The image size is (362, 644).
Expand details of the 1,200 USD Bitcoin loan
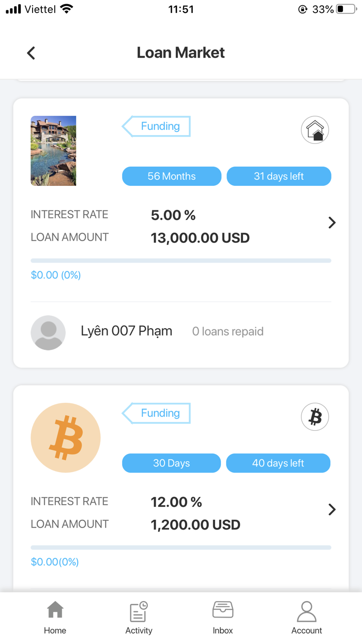(x=331, y=509)
